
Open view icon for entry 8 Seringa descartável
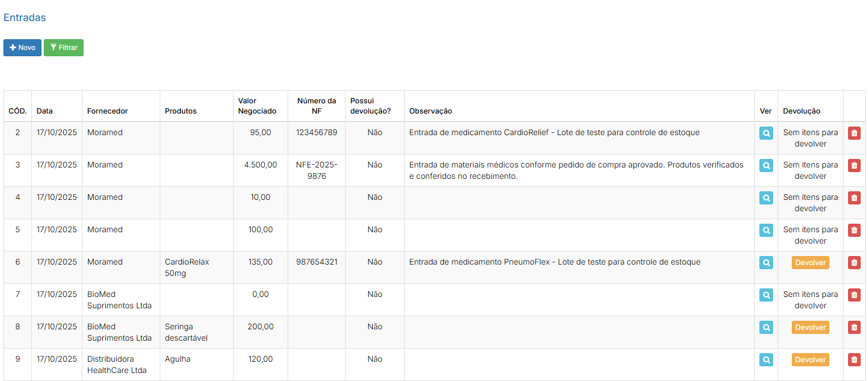766,328
